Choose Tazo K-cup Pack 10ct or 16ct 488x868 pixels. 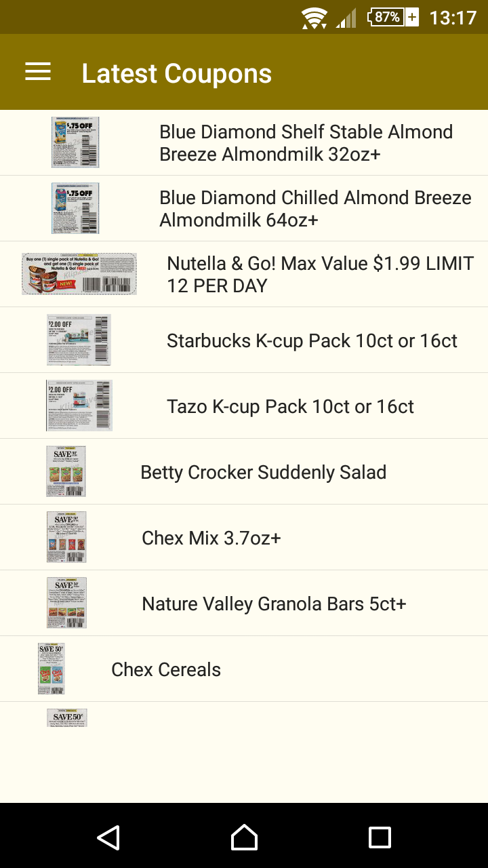click(x=244, y=406)
